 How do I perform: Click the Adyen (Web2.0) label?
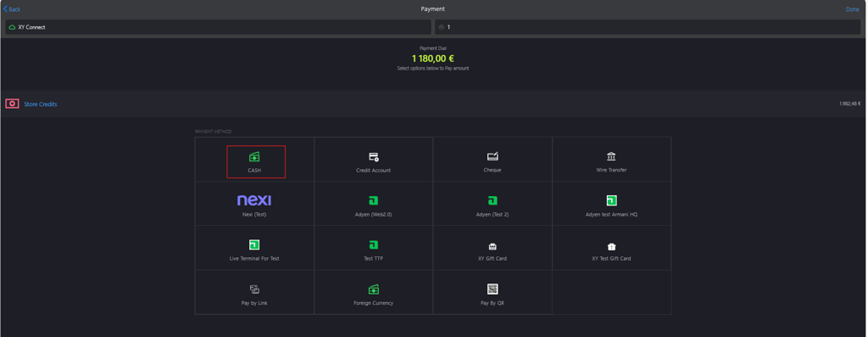click(x=374, y=215)
